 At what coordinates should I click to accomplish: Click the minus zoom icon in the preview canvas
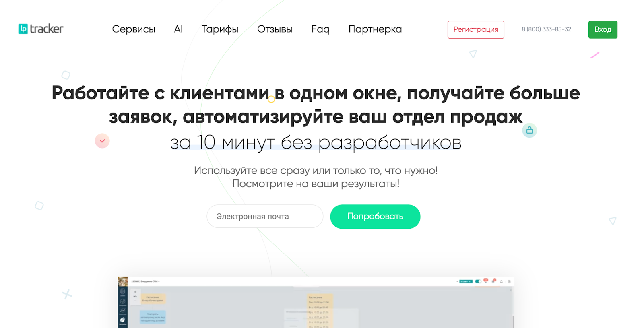135,301
